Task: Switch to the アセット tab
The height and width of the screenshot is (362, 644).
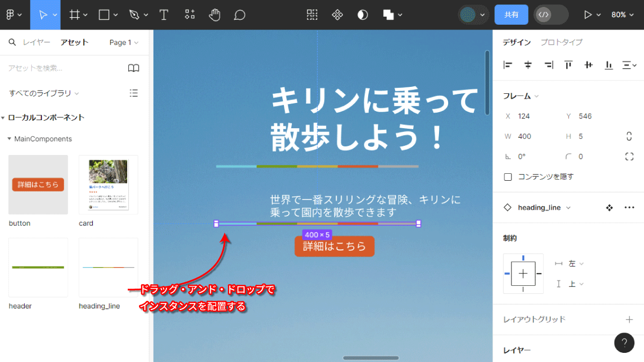Action: coord(75,42)
